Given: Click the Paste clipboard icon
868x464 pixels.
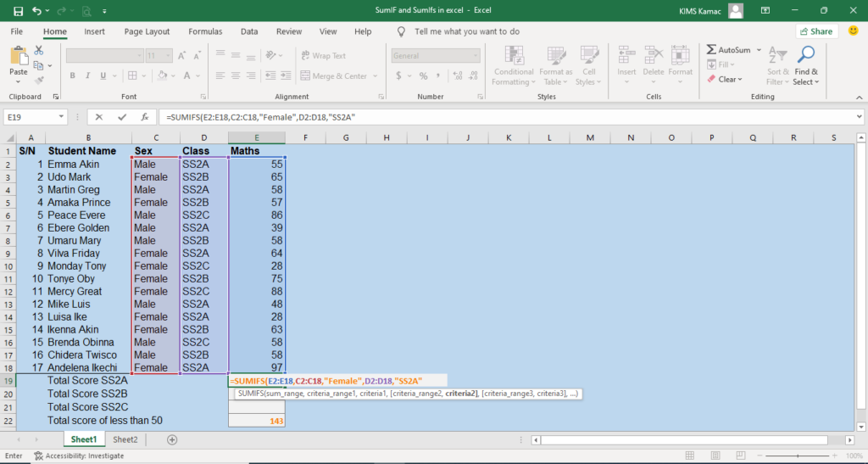Looking at the screenshot, I should point(19,56).
